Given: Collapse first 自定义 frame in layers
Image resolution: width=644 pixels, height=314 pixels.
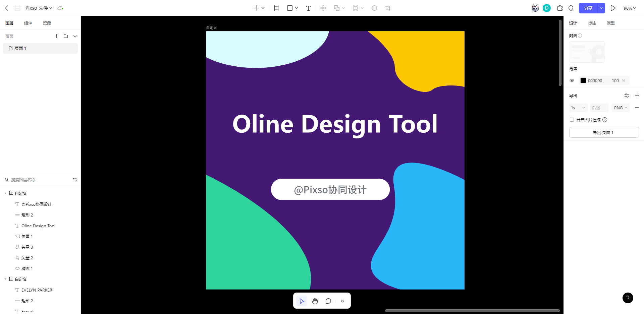Looking at the screenshot, I should [5, 193].
